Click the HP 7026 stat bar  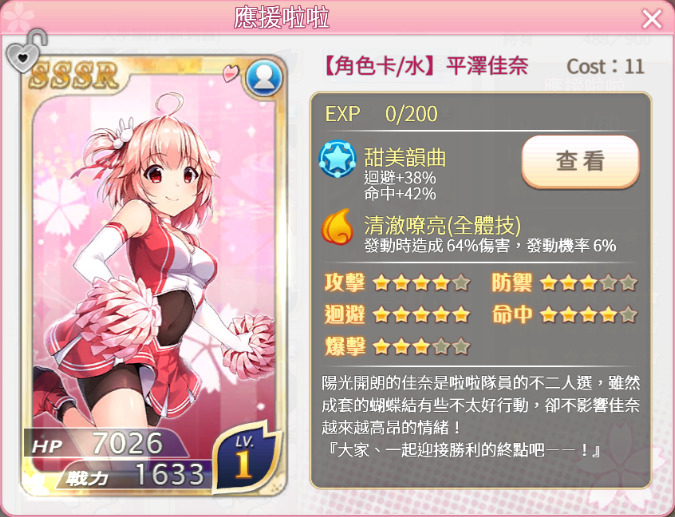point(106,443)
